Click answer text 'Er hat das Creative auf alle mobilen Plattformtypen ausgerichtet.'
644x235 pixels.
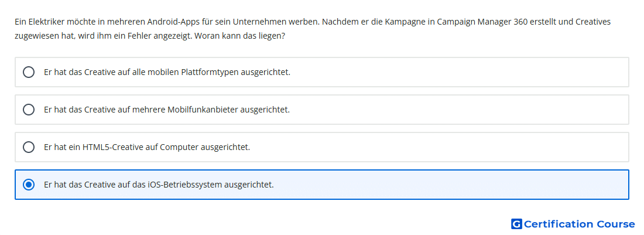point(167,72)
